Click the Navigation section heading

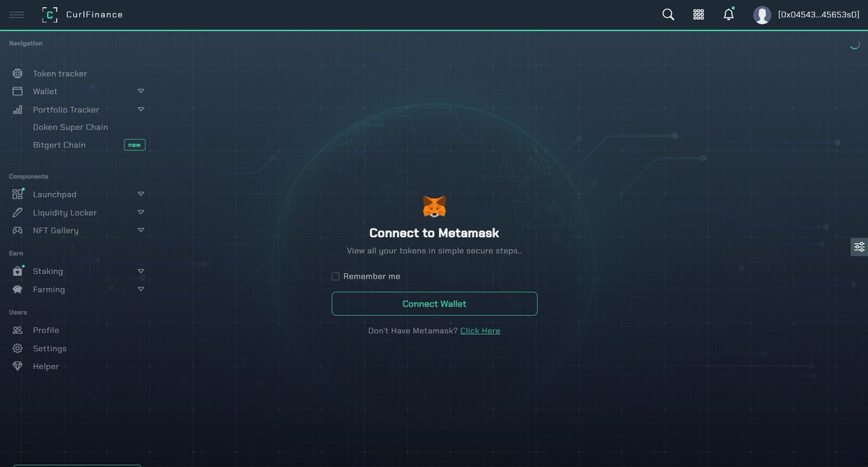point(25,43)
